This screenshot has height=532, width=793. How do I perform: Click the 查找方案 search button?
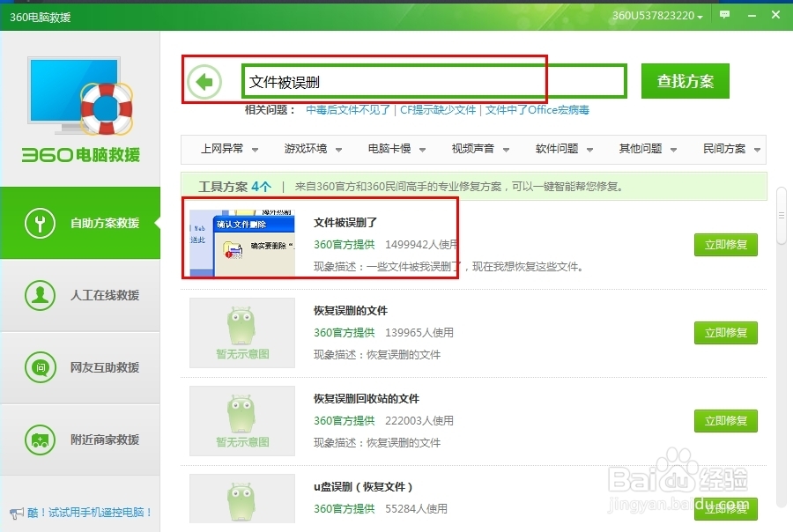686,81
